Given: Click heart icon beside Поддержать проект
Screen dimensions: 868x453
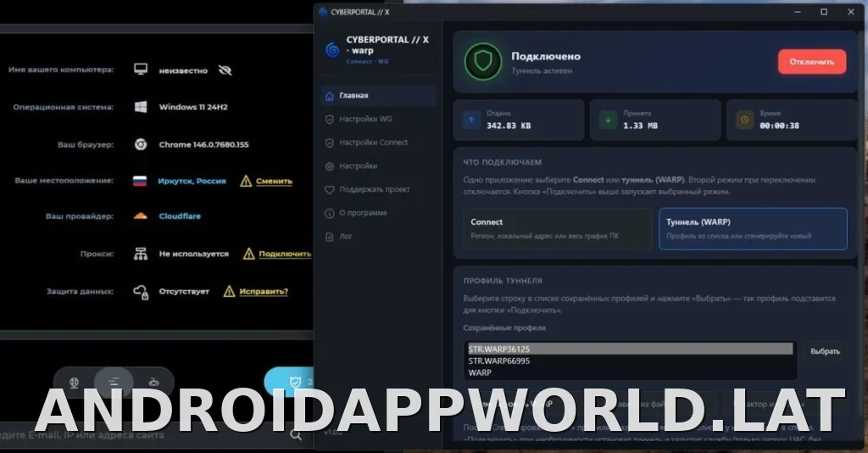Looking at the screenshot, I should [x=330, y=190].
